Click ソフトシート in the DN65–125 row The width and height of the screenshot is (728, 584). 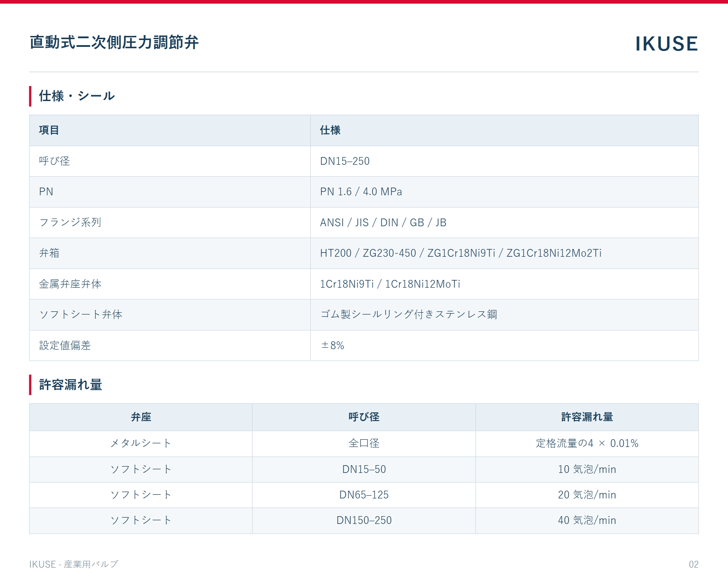coord(141,495)
